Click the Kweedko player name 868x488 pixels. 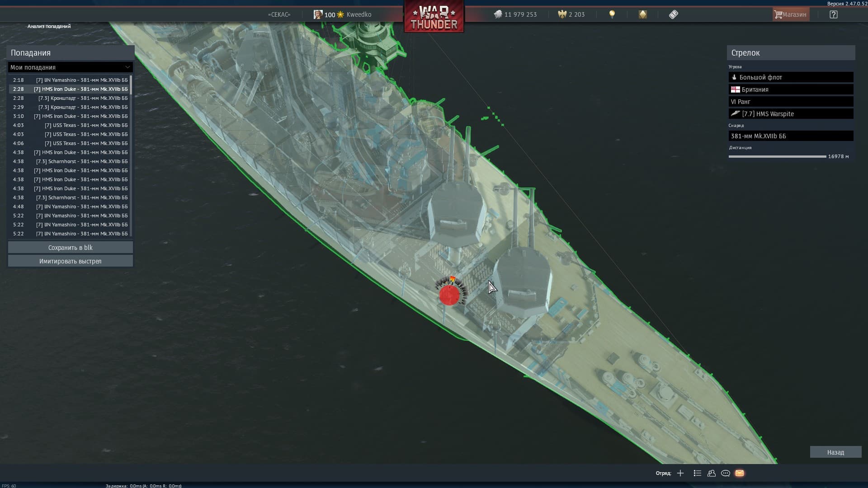click(x=359, y=14)
